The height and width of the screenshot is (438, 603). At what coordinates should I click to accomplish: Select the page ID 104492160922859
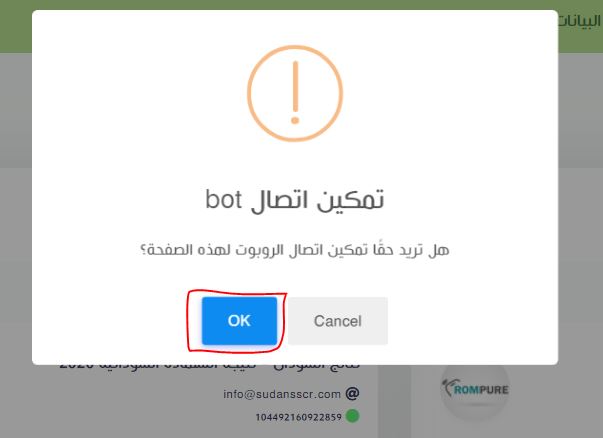[299, 417]
